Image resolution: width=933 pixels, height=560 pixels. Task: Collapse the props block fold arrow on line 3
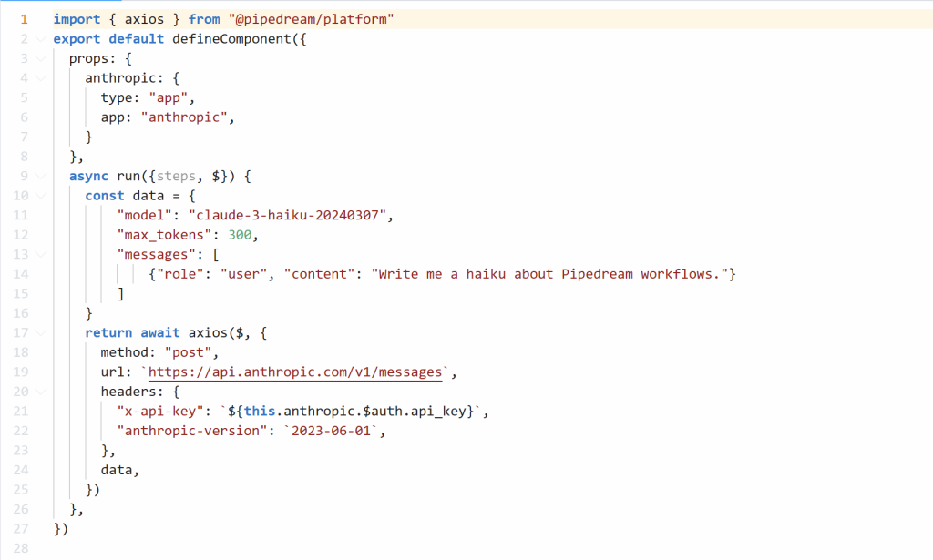[x=40, y=59]
